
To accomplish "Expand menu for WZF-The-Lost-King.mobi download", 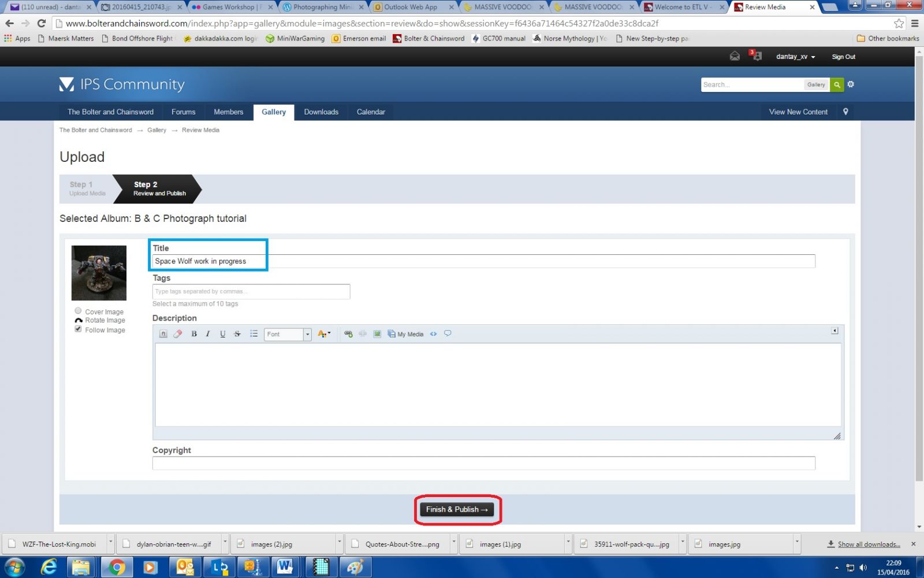I will click(110, 543).
